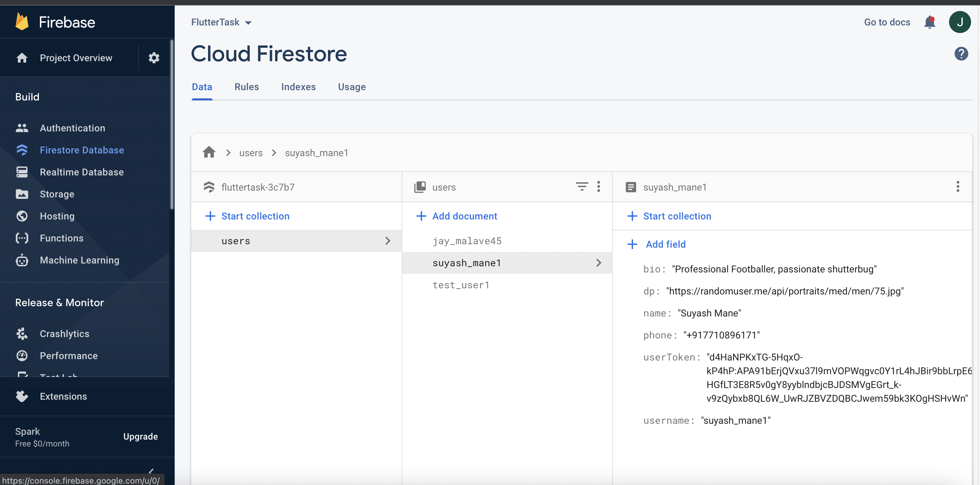Image resolution: width=980 pixels, height=485 pixels.
Task: Click the J account avatar
Action: pos(959,22)
